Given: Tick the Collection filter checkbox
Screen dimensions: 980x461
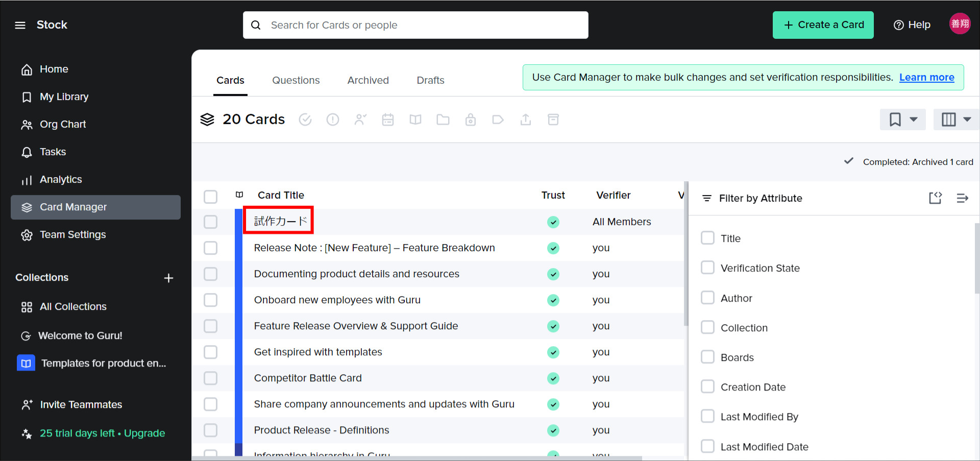Looking at the screenshot, I should coord(707,327).
